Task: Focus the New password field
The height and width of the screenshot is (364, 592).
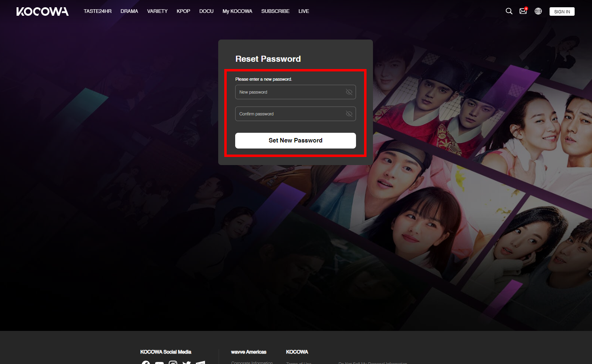Action: coord(295,92)
